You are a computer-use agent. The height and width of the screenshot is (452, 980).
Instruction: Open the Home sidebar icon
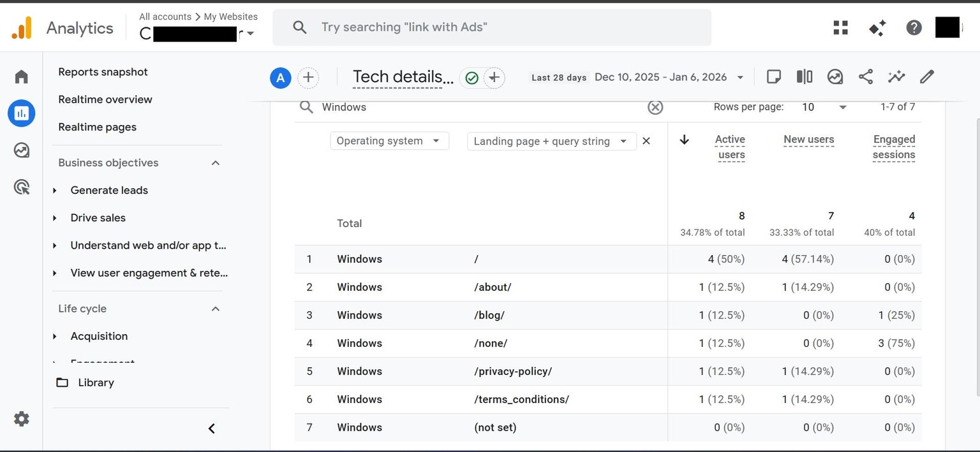pyautogui.click(x=22, y=77)
